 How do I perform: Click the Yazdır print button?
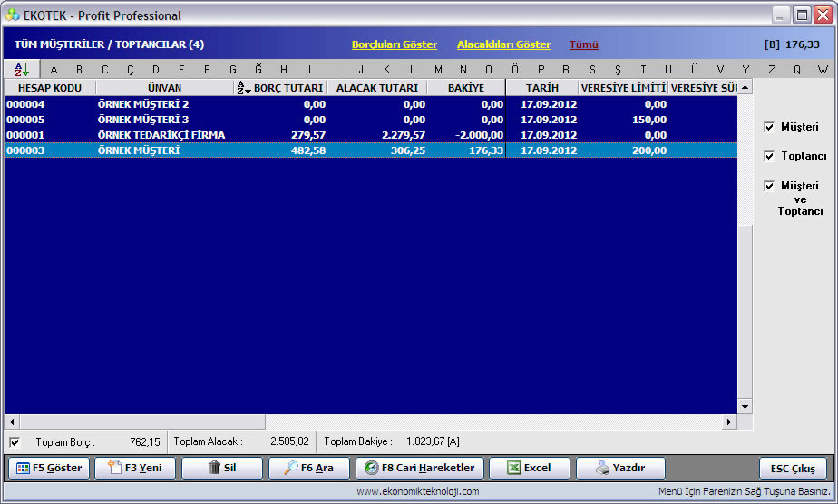click(x=620, y=469)
